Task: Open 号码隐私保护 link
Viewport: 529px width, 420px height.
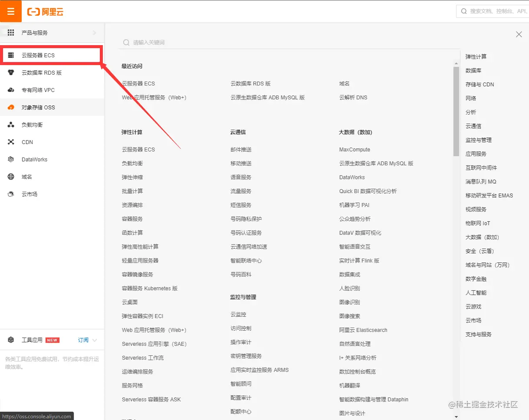Action: tap(246, 219)
